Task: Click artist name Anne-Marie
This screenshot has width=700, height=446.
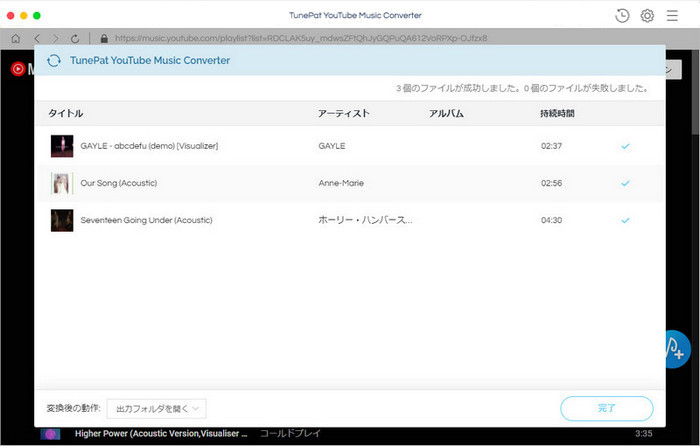Action: (341, 183)
